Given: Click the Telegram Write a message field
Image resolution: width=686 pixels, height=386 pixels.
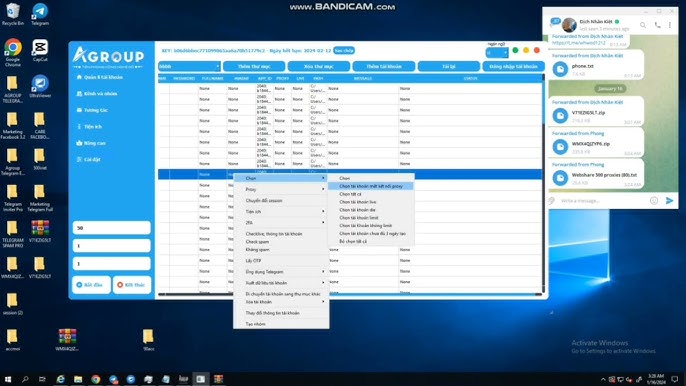Looking at the screenshot, I should click(602, 200).
